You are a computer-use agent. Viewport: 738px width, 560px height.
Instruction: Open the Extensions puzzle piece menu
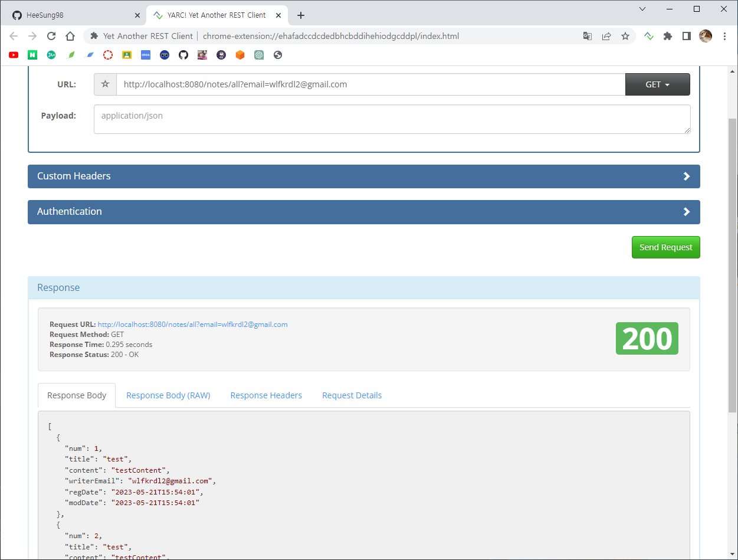tap(668, 36)
